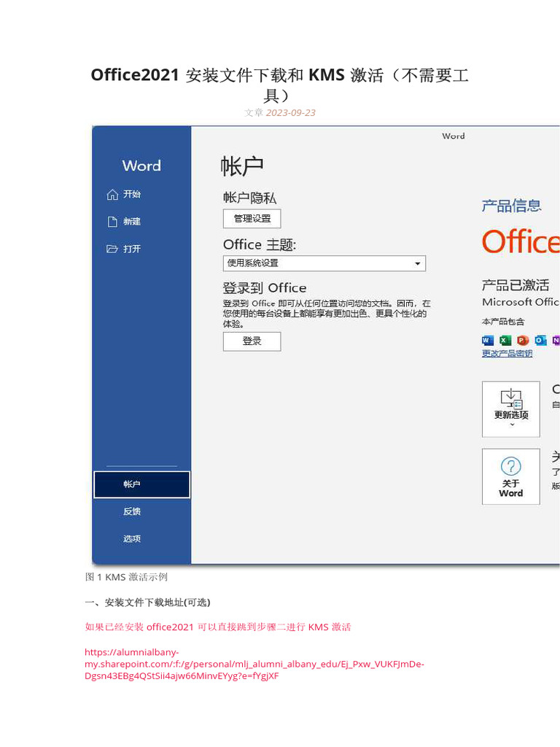Click the 更改产品密钥 link
The width and height of the screenshot is (560, 747).
pyautogui.click(x=507, y=354)
